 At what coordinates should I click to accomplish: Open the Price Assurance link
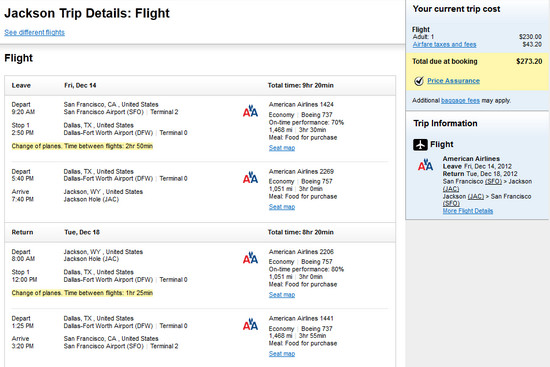[453, 81]
